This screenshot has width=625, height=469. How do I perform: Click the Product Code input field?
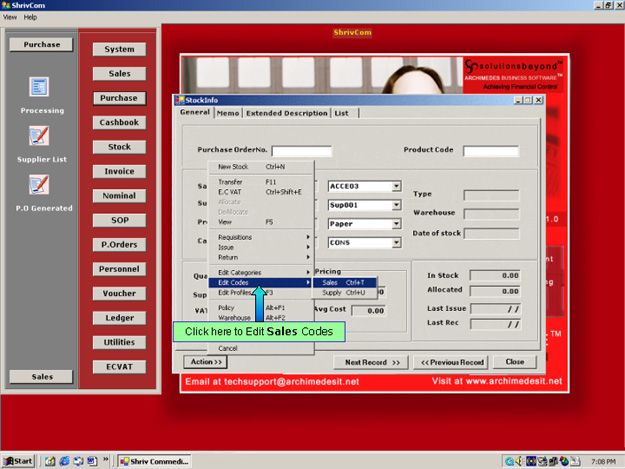[x=490, y=151]
